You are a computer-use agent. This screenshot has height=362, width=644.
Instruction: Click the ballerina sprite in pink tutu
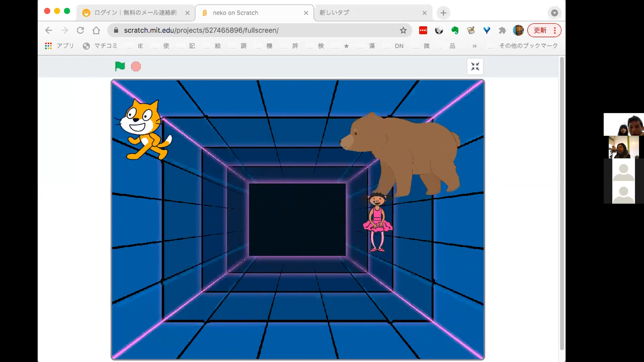378,222
